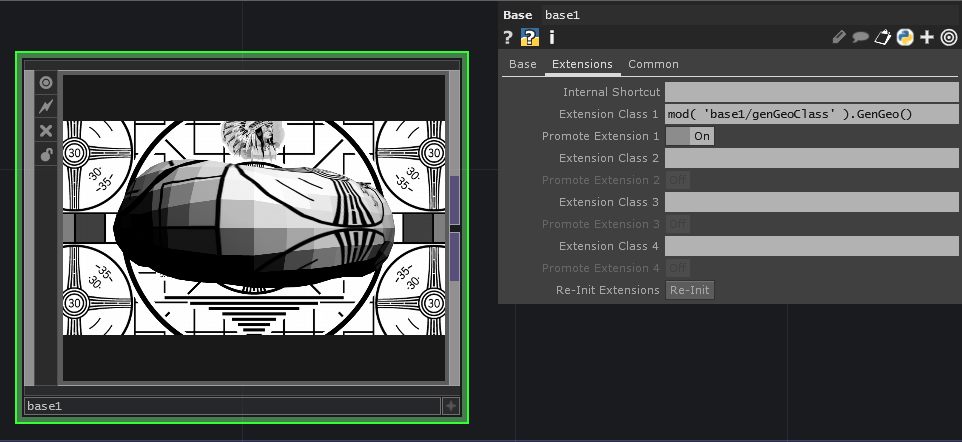This screenshot has height=442, width=962.
Task: Switch to the Base tab
Action: click(523, 64)
